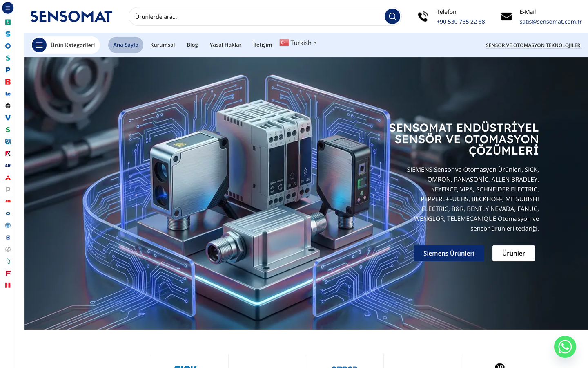This screenshot has height=368, width=588.
Task: Click the Siemens Ürünleri button
Action: click(x=449, y=253)
